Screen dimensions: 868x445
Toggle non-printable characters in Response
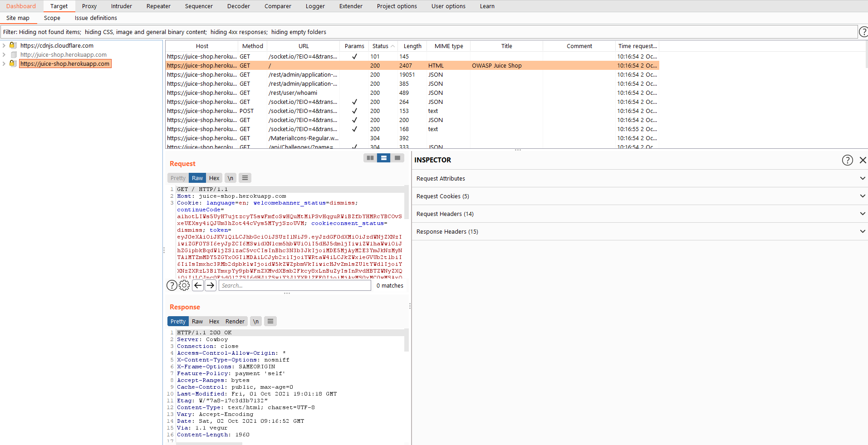(x=256, y=322)
